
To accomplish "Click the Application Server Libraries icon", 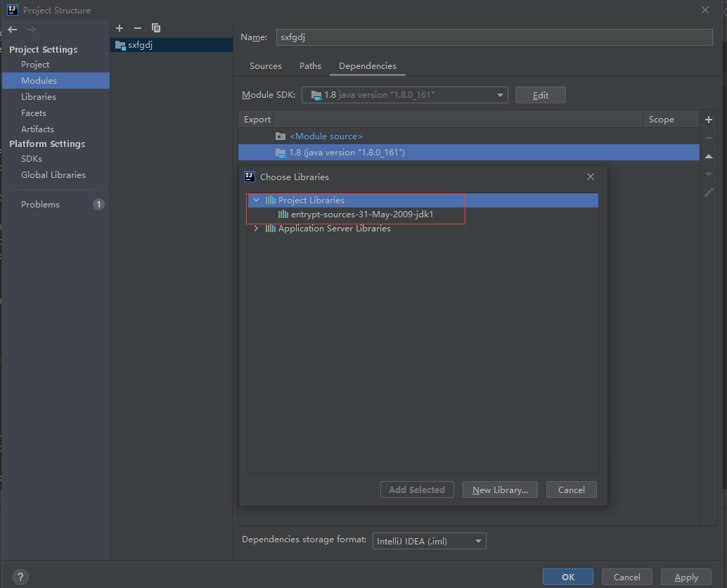I will (x=270, y=229).
